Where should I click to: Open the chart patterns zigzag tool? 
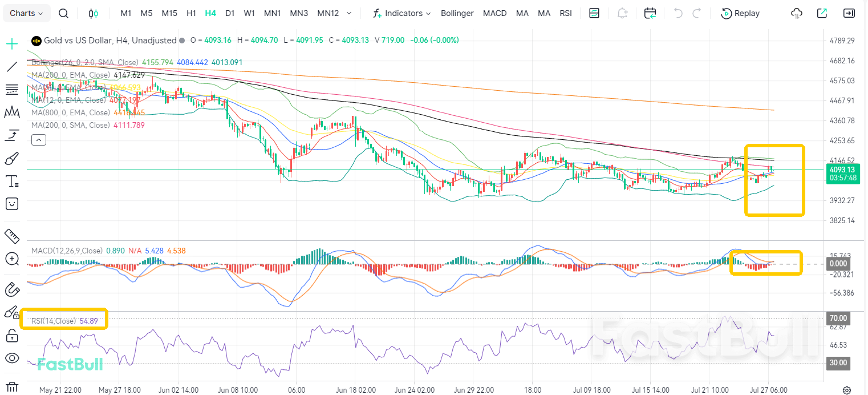click(12, 112)
